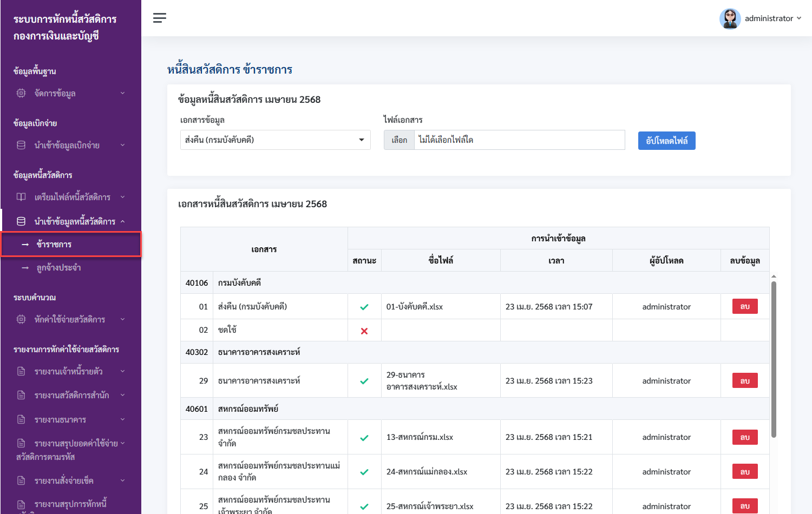Click the gear icon beside หักค่าใช้จ่ายสวัสดิการ
The width and height of the screenshot is (812, 514).
21,319
